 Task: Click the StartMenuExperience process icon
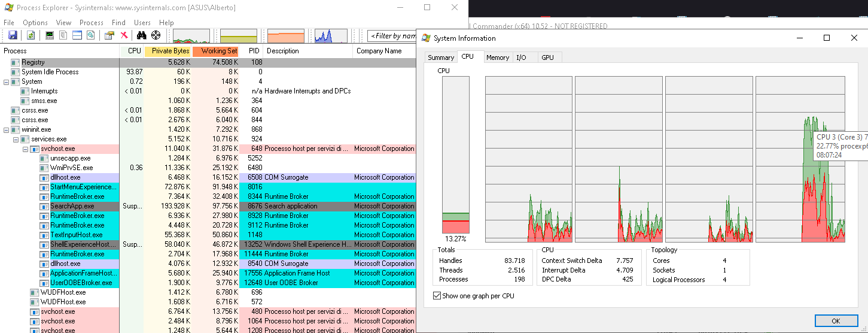45,187
